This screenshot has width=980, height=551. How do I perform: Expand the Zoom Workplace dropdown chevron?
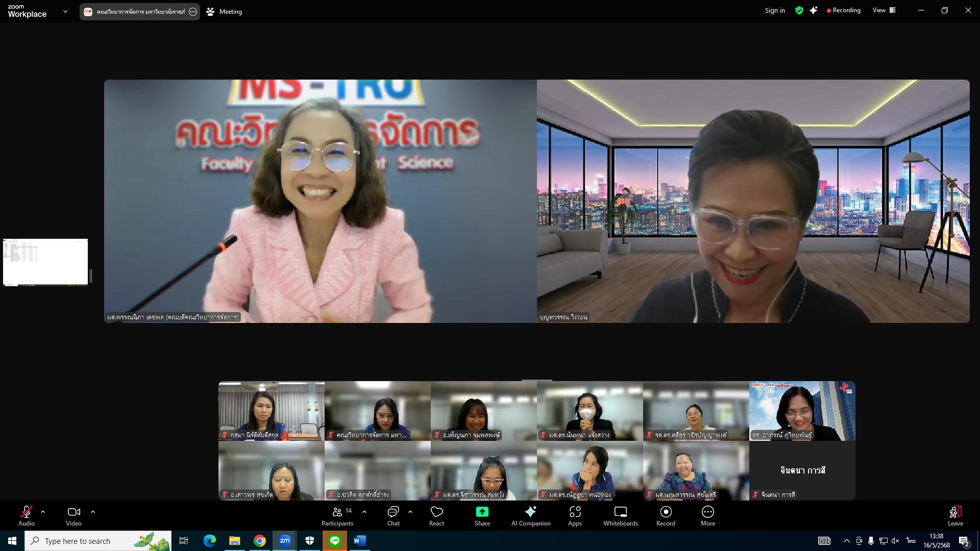65,11
